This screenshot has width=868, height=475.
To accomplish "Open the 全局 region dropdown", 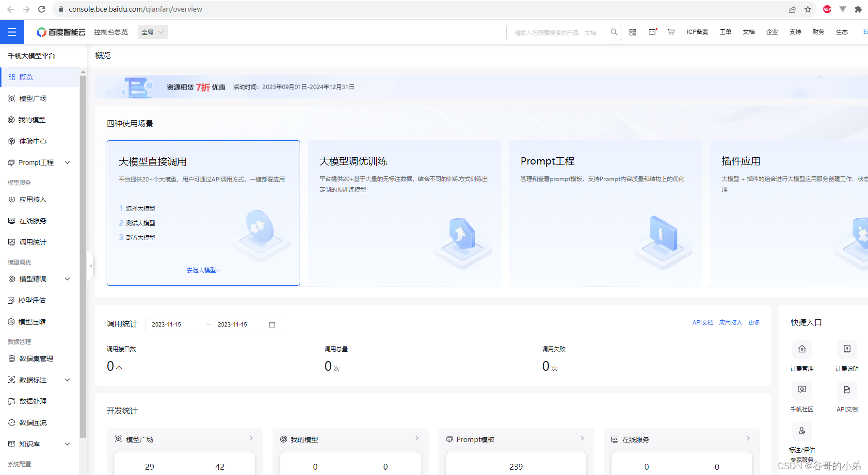I will [152, 32].
